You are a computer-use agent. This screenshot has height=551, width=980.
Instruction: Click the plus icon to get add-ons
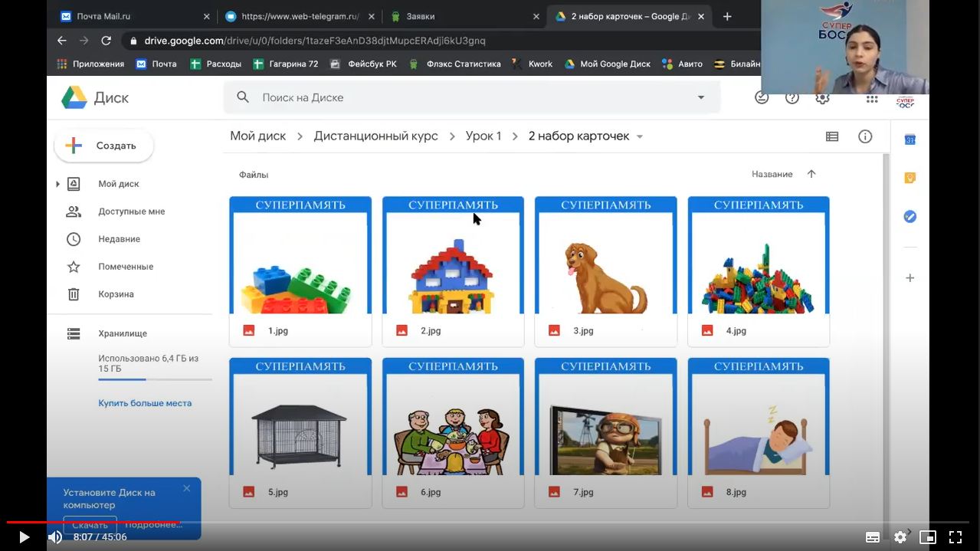[x=910, y=278]
